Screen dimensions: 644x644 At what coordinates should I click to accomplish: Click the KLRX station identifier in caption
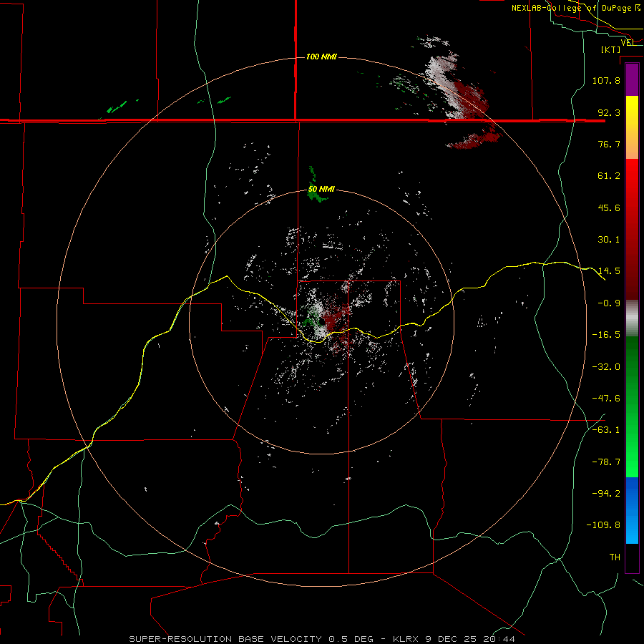[x=407, y=639]
